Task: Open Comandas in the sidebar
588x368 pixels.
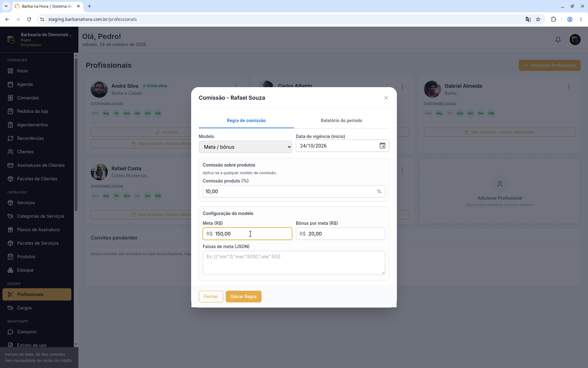Action: [x=37, y=98]
